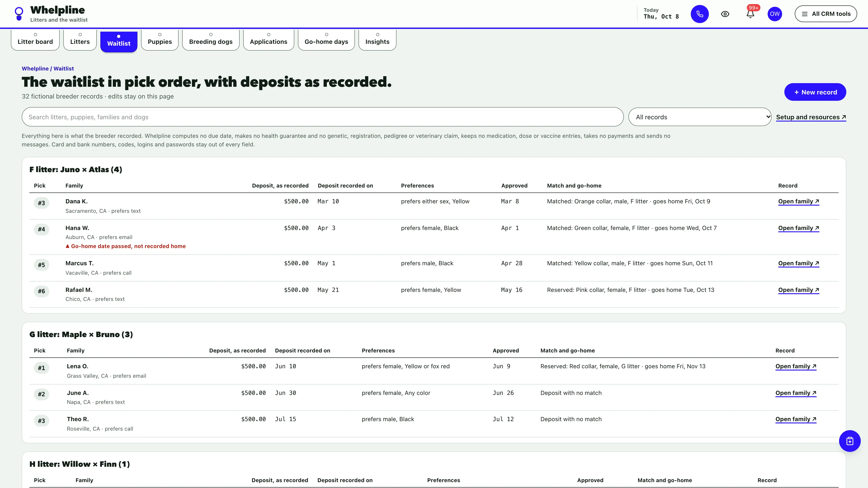Open family record for Dana K.
This screenshot has width=868, height=488.
coord(798,201)
